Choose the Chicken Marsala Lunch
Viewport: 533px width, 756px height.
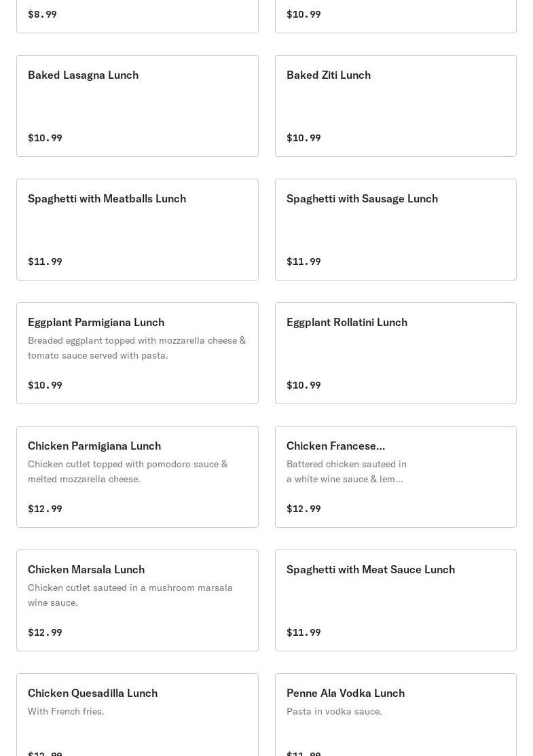click(x=137, y=600)
